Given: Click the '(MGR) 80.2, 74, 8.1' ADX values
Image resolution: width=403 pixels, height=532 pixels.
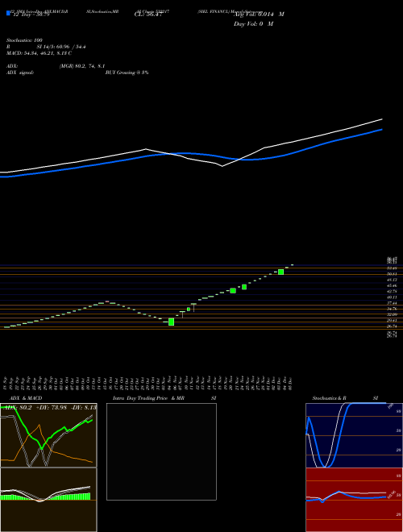Looking at the screenshot, I should click(x=82, y=66).
